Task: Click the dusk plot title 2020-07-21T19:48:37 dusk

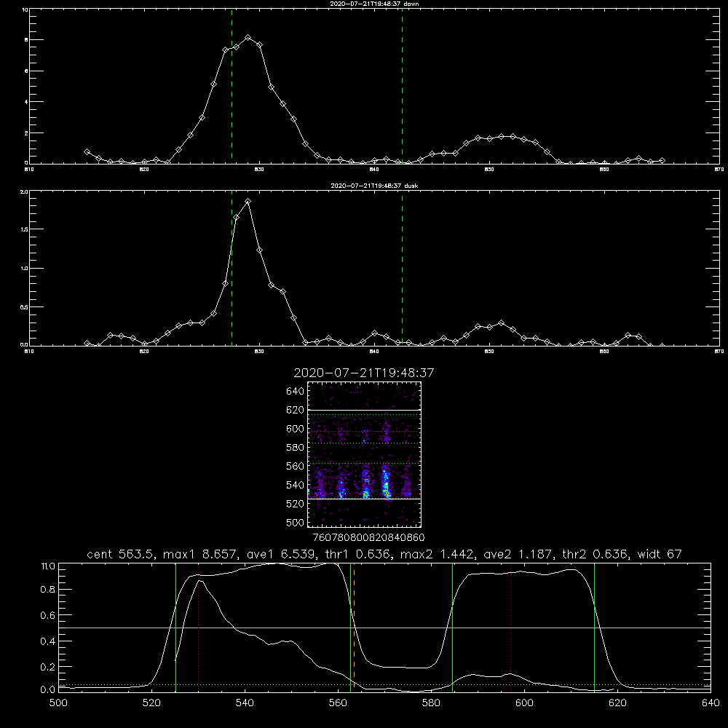Action: [374, 186]
